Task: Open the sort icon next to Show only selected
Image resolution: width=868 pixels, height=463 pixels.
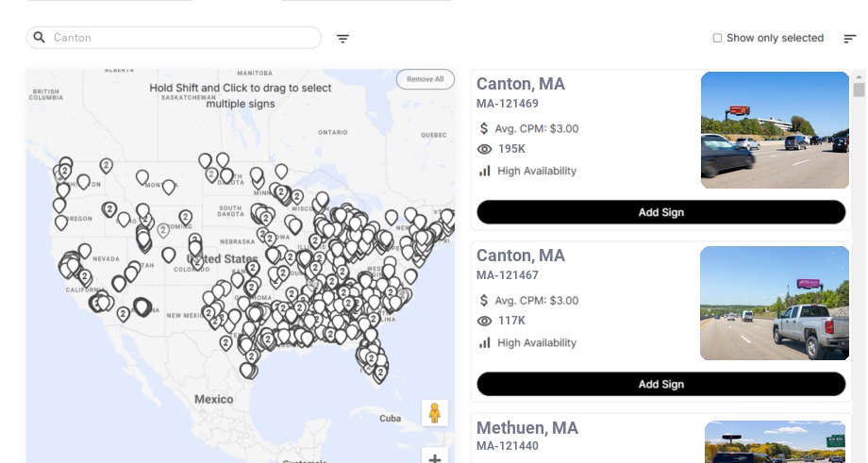Action: click(849, 39)
